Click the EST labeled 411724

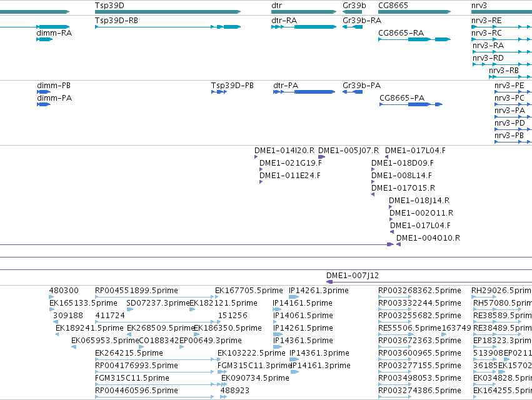pyautogui.click(x=110, y=316)
